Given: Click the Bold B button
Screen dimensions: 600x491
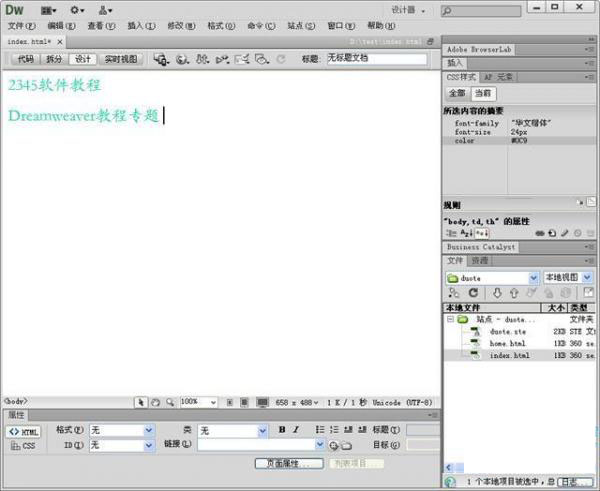Looking at the screenshot, I should (x=282, y=429).
